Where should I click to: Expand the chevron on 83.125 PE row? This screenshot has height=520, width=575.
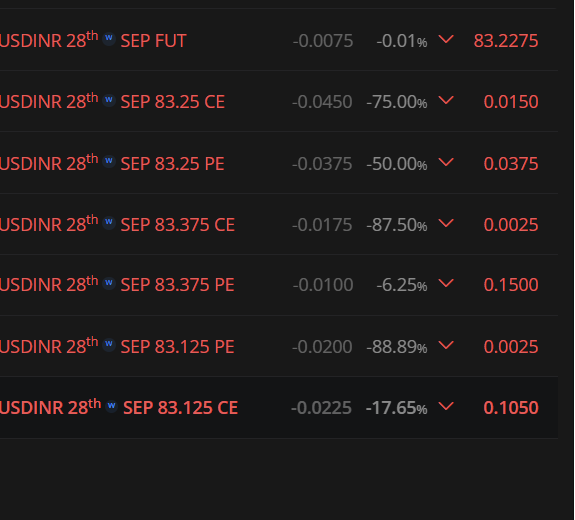point(446,345)
